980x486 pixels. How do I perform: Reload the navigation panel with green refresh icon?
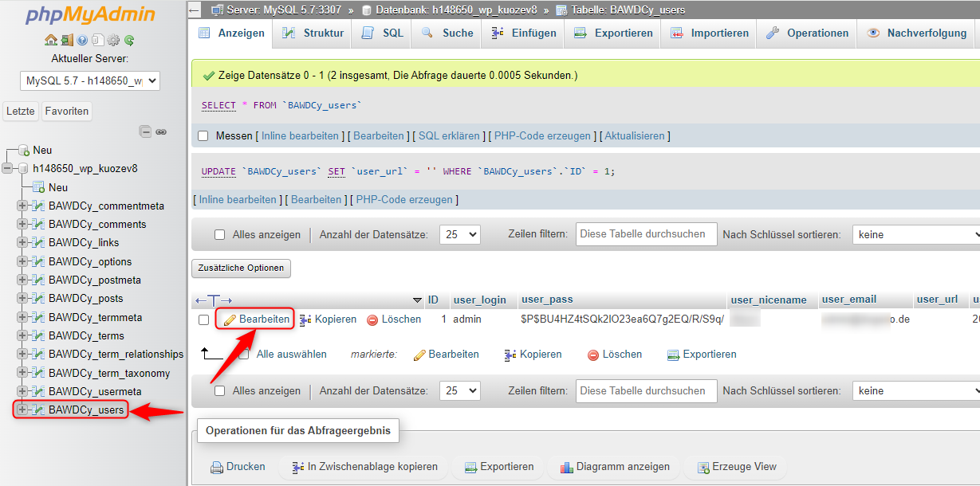coord(128,40)
